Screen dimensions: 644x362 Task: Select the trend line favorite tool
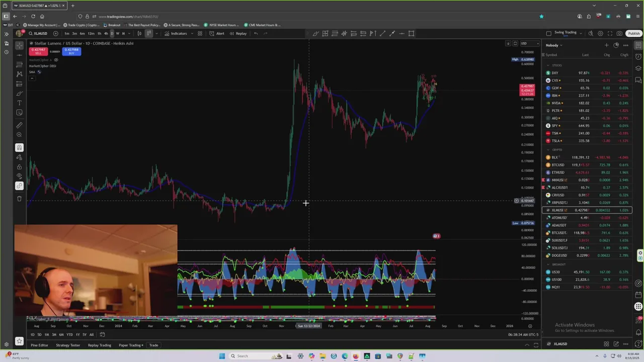pos(382,34)
